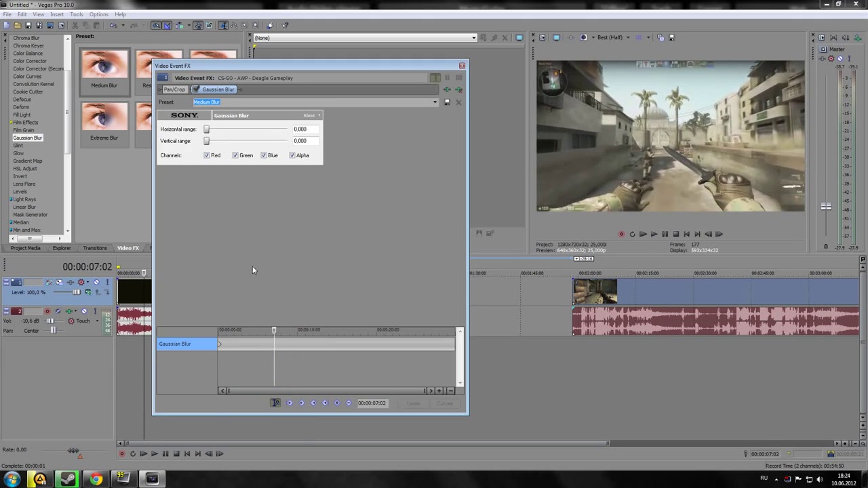868x488 pixels.
Task: Uncheck the Blue channel
Action: (264, 156)
